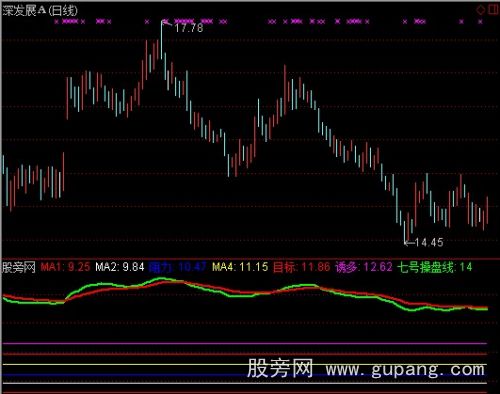
Task: Click the purple 诱多: 12.62 value
Action: 364,267
